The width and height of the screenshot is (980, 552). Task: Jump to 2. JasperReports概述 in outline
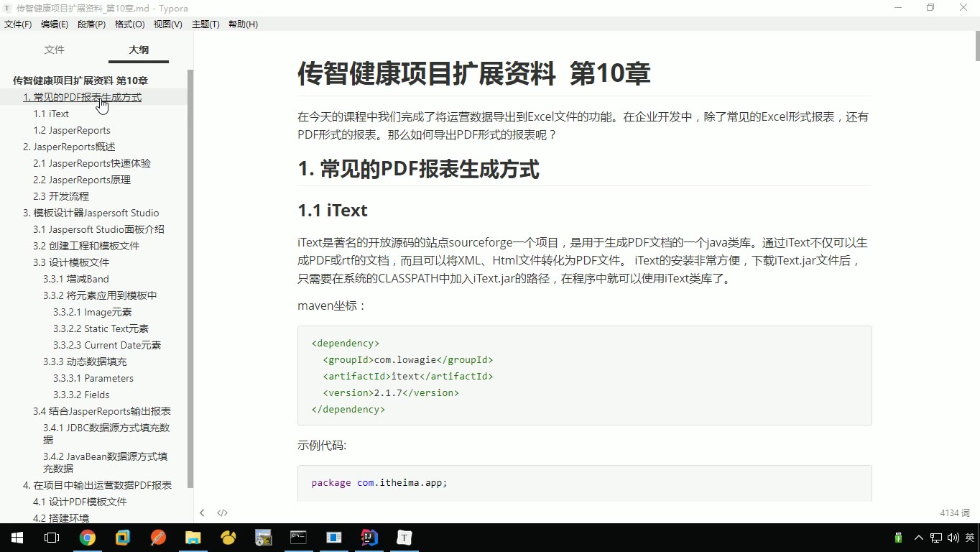pyautogui.click(x=69, y=147)
